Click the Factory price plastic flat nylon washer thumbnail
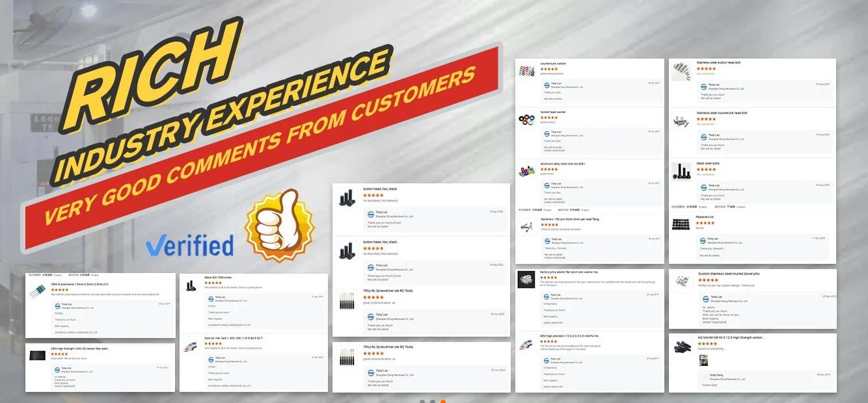This screenshot has width=868, height=403. pyautogui.click(x=526, y=279)
